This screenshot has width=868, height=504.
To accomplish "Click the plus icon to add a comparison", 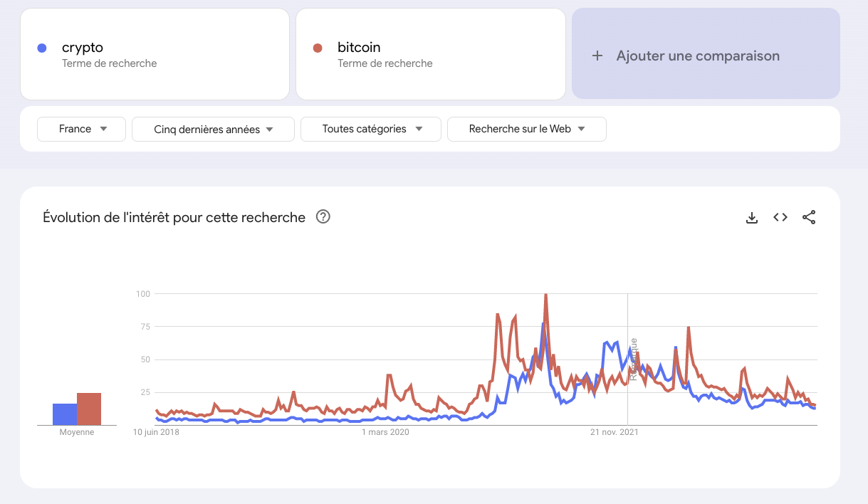I will tap(596, 55).
